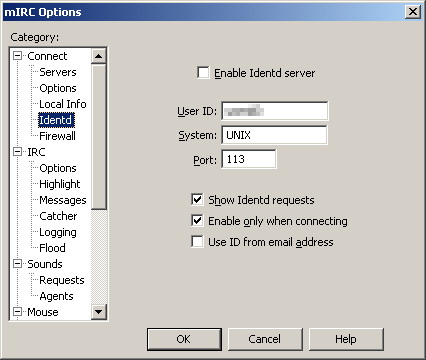Screen dimensions: 426x360
Task: Collapse the IRC tree node
Action: coord(17,152)
